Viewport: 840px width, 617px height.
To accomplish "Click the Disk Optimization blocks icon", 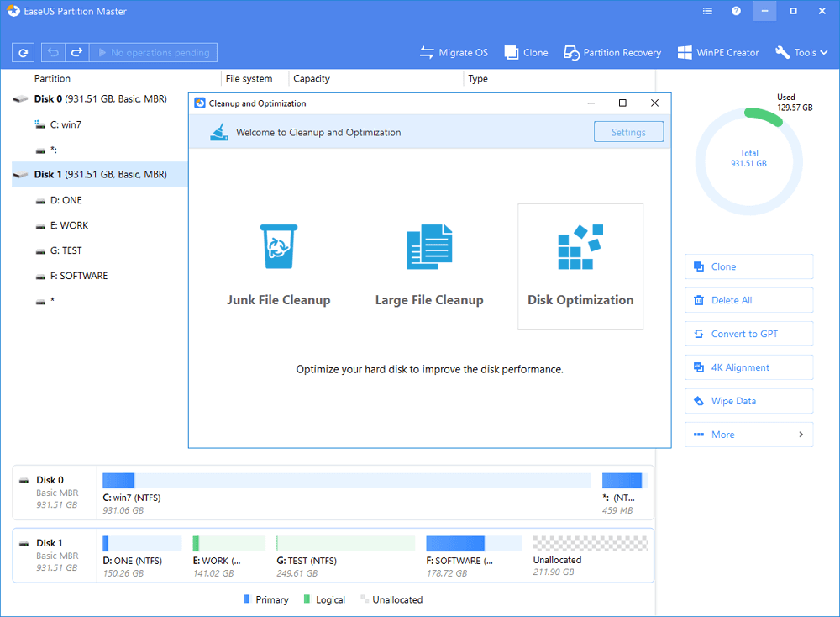I will point(580,246).
